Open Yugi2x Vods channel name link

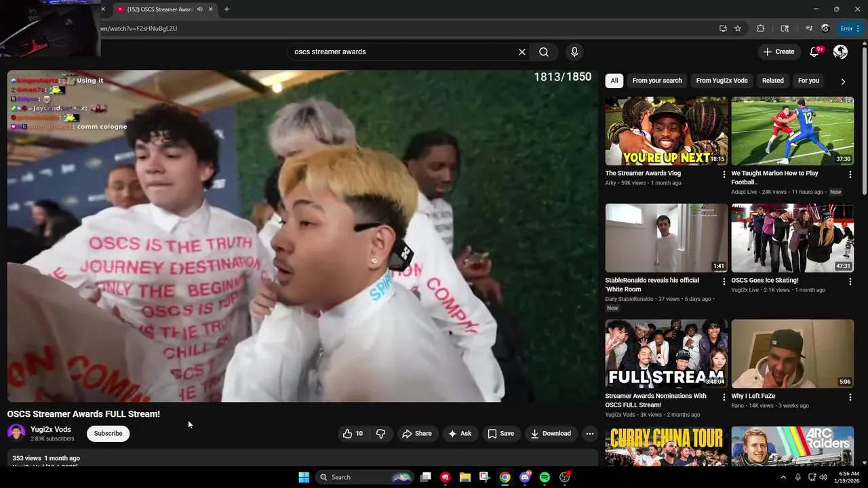[x=51, y=430]
